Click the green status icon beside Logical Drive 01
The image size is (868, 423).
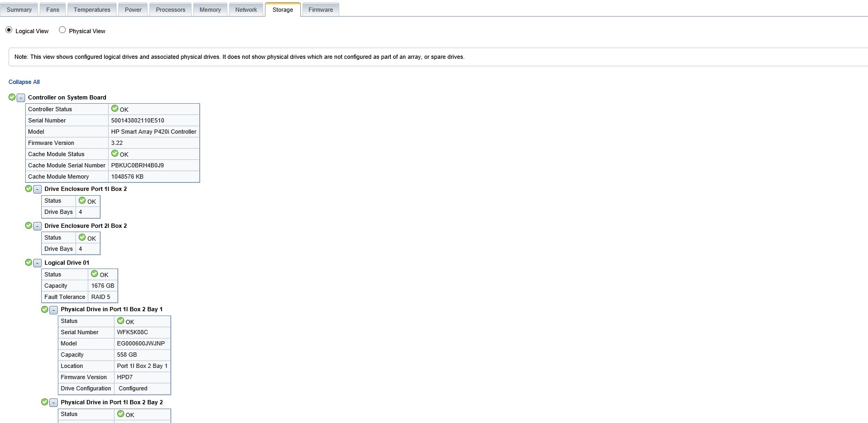pyautogui.click(x=29, y=263)
